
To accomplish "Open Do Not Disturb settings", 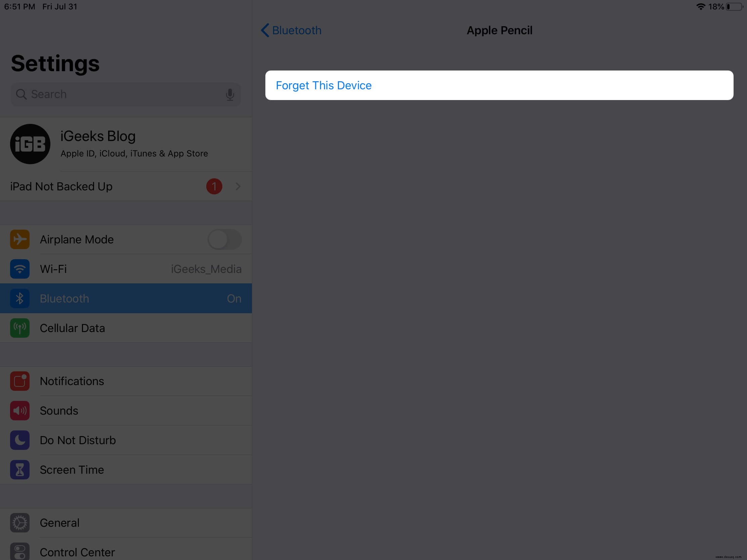I will pos(126,440).
